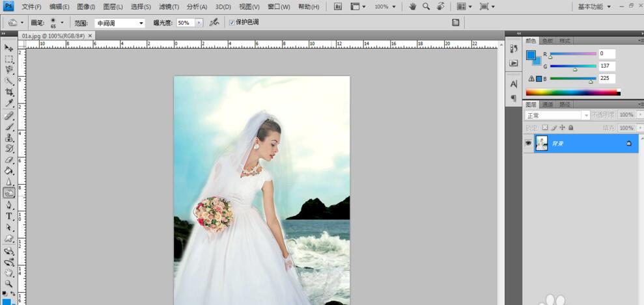Enable airbrush mode in options bar
644x305 pixels.
(x=214, y=23)
